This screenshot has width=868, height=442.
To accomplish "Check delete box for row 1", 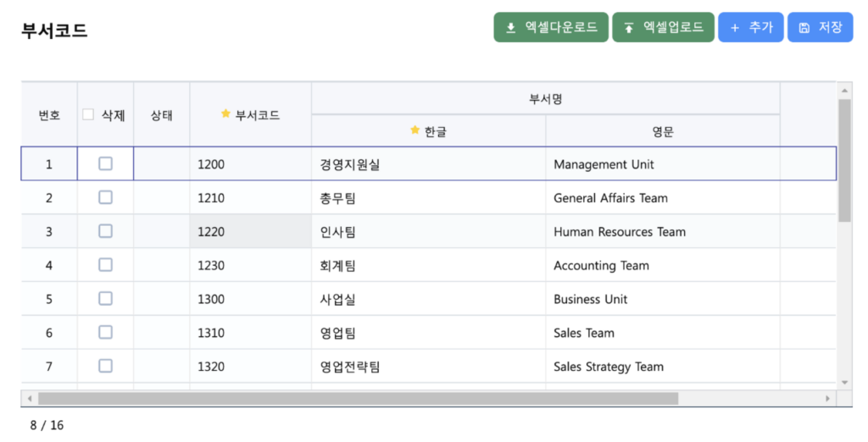I will click(105, 163).
